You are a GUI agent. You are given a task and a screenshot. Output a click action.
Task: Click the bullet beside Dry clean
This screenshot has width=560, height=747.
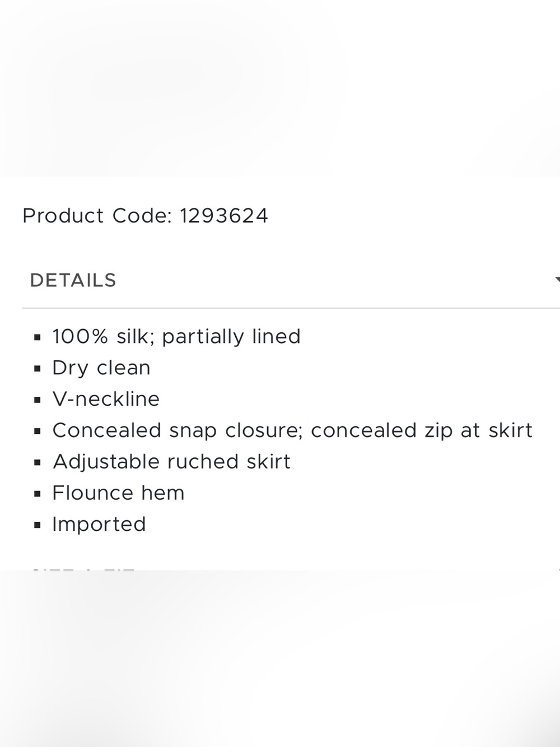coord(38,369)
